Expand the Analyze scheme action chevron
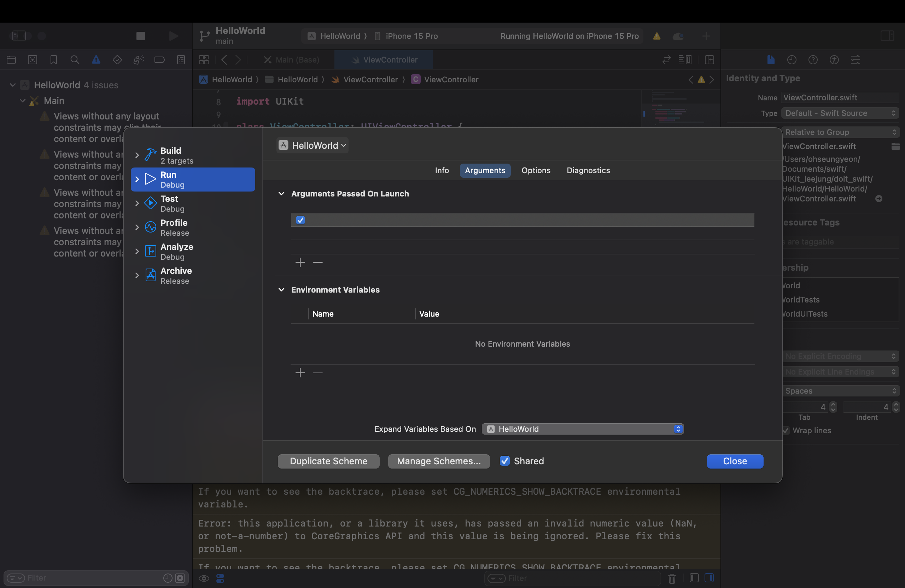 [x=137, y=251]
